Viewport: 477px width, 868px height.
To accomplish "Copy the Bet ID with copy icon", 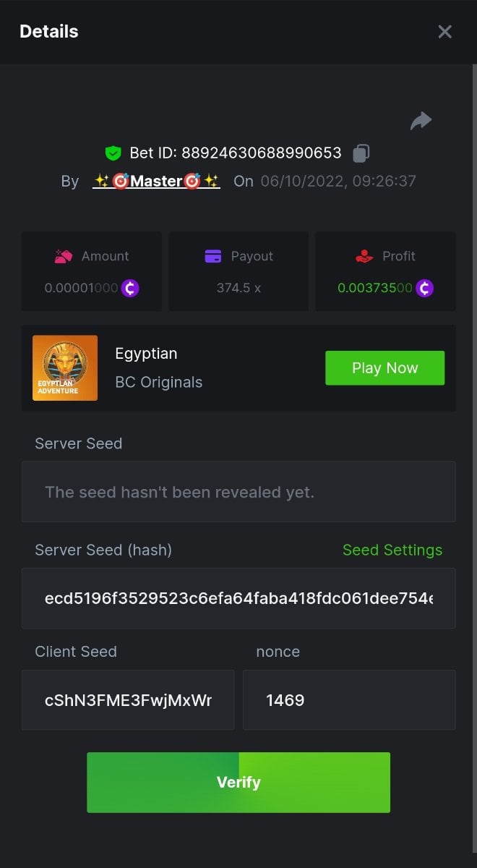I will click(361, 153).
